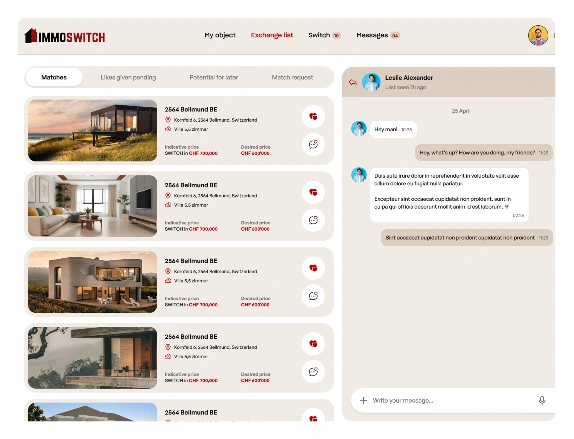Click Desired price value on concrete villa listing
This screenshot has width=574, height=439.
pos(255,305)
